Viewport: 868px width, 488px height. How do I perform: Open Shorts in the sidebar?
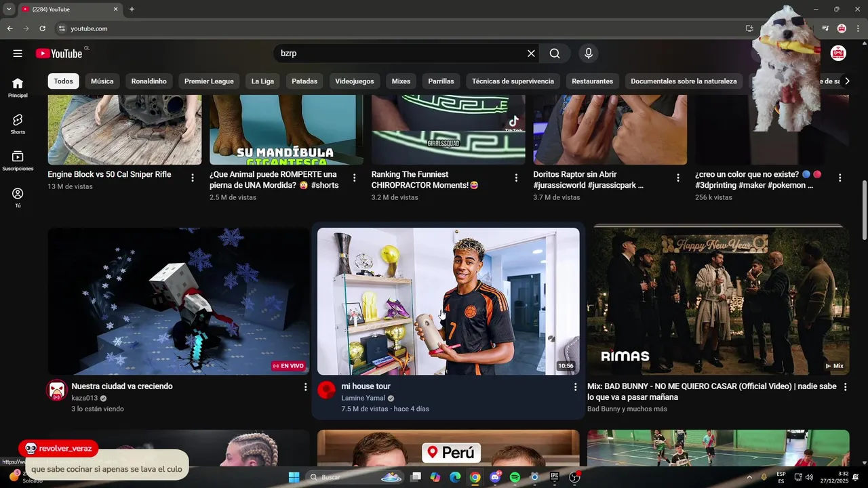(x=18, y=124)
